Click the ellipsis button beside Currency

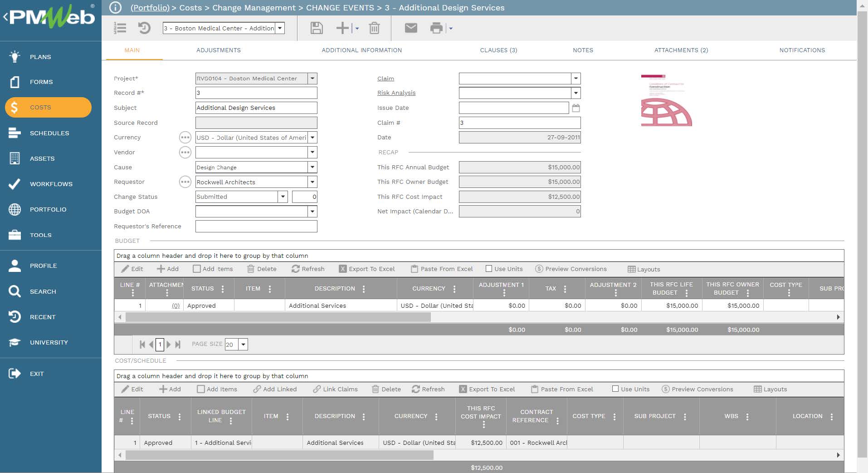[x=185, y=138]
